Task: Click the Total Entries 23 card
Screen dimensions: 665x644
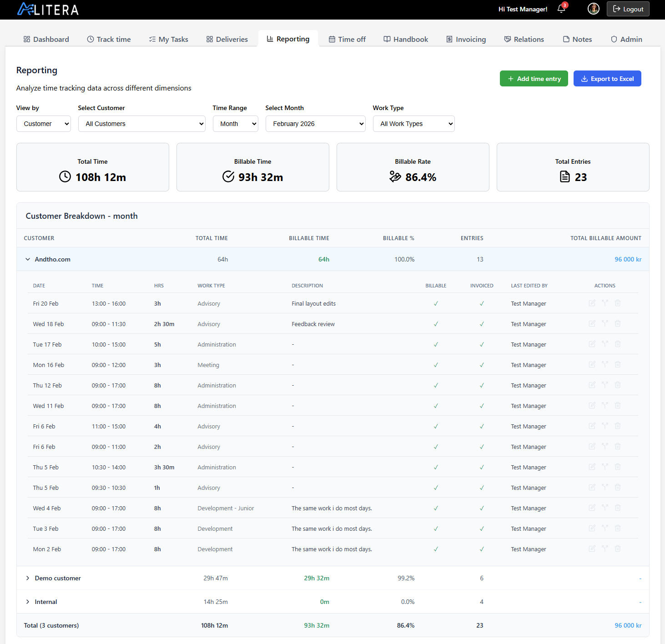Action: [573, 167]
